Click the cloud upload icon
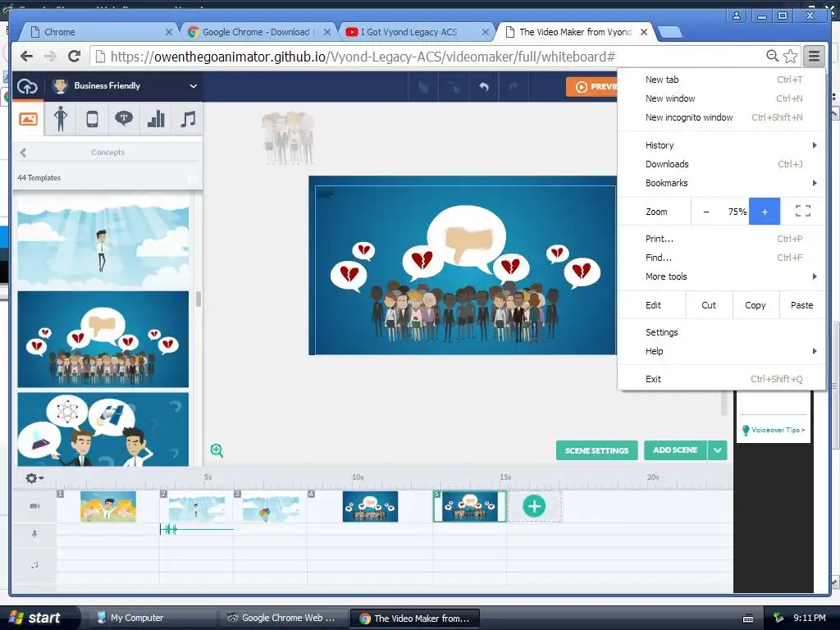The image size is (840, 630). click(x=27, y=85)
